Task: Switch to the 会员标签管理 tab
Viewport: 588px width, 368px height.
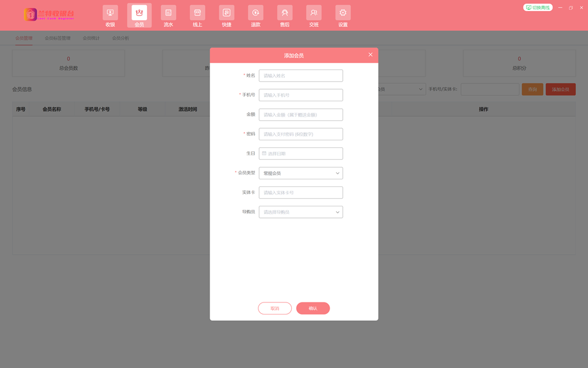Action: click(57, 38)
